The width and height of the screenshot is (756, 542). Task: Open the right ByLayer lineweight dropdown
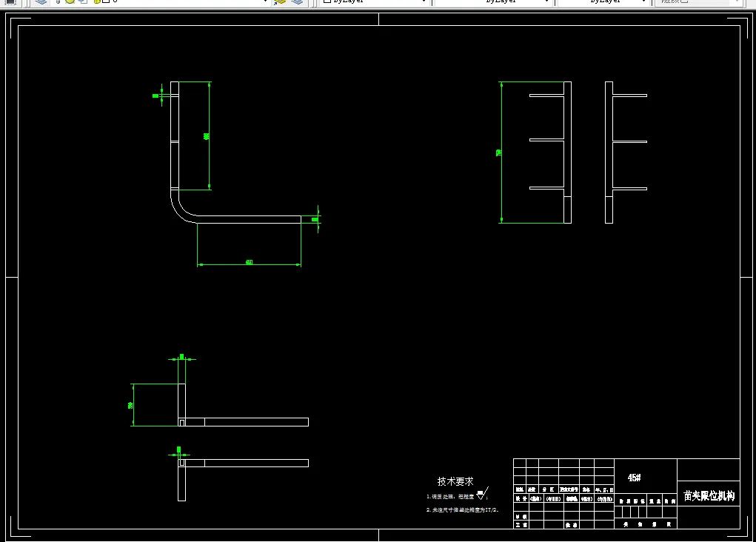click(603, 2)
